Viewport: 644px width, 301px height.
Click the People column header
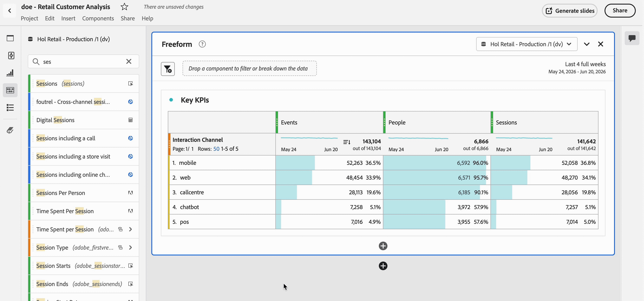pyautogui.click(x=437, y=122)
